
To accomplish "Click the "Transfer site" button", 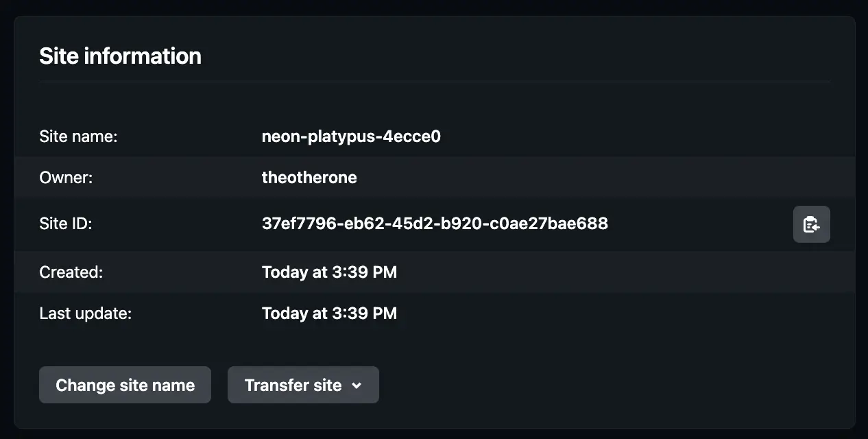I will pyautogui.click(x=303, y=385).
